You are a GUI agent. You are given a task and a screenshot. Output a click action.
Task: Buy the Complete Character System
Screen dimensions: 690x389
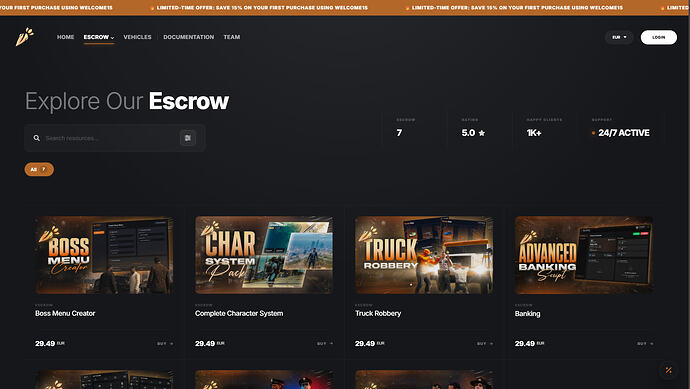(325, 344)
